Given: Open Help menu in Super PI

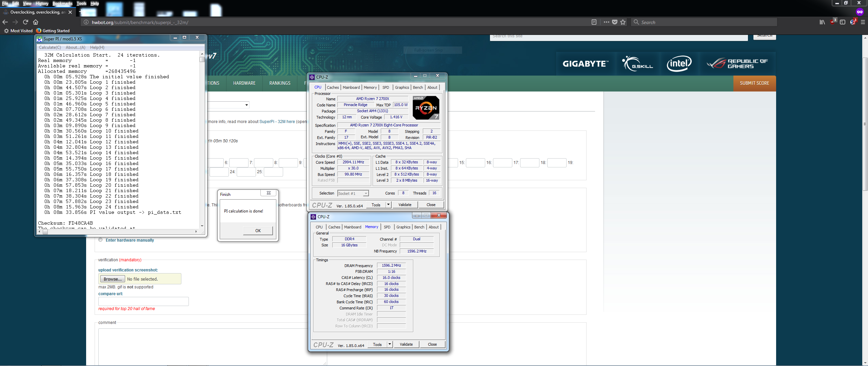Looking at the screenshot, I should tap(97, 47).
